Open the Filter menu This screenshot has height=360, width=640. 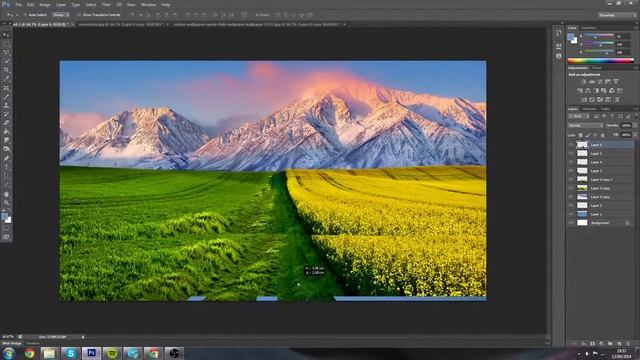click(x=106, y=4)
